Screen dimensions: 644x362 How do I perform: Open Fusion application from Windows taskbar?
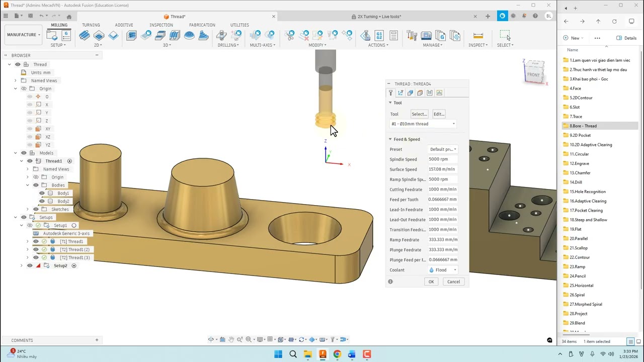(323, 354)
